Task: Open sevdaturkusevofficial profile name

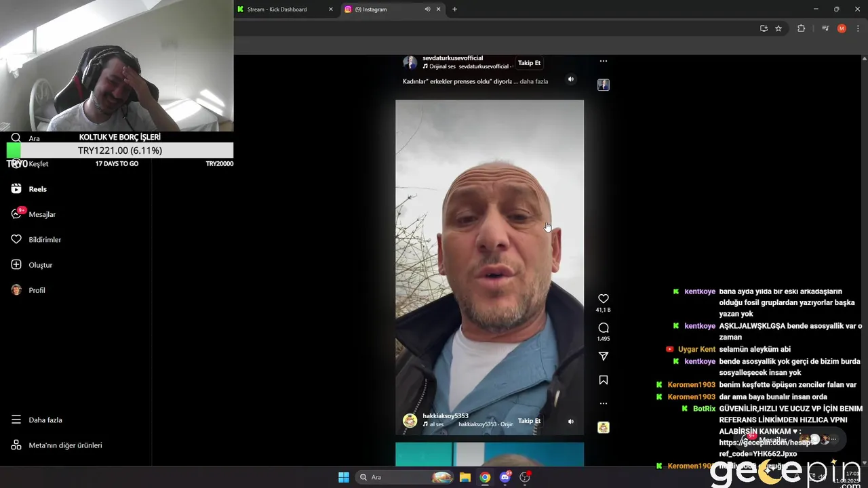Action: click(452, 58)
